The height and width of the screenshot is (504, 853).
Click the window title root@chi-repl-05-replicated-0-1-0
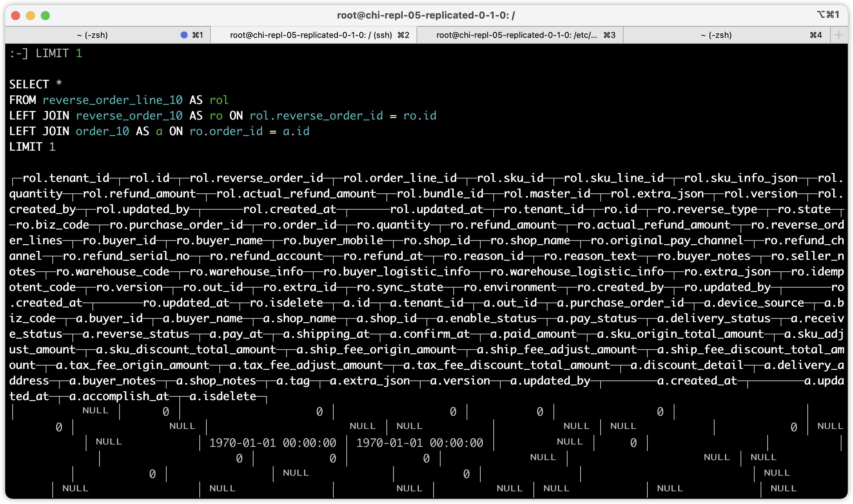(426, 15)
